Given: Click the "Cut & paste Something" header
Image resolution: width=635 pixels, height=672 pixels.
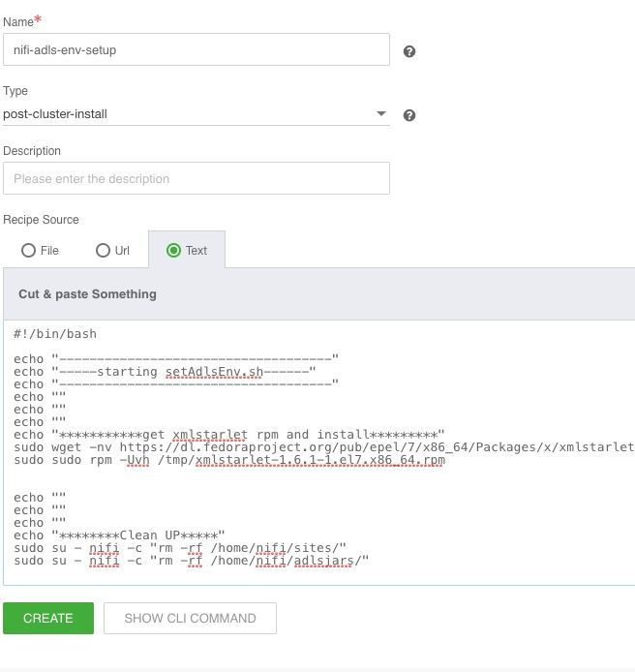Looking at the screenshot, I should (x=87, y=293).
